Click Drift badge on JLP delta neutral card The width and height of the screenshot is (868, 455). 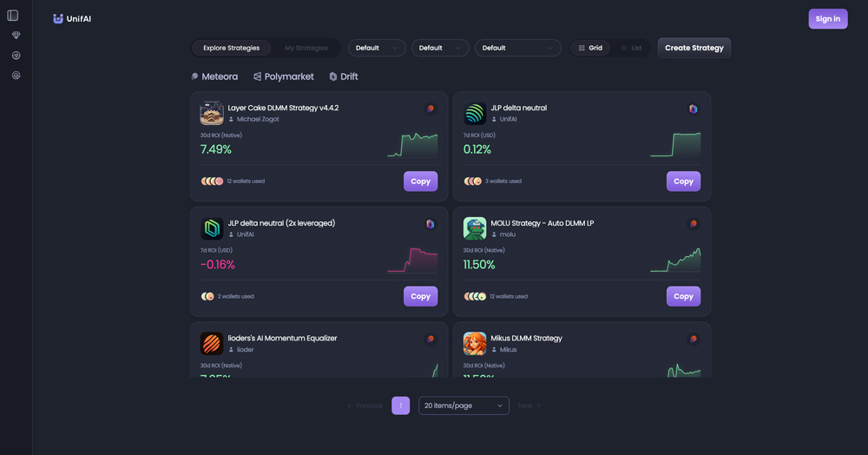[x=693, y=109]
